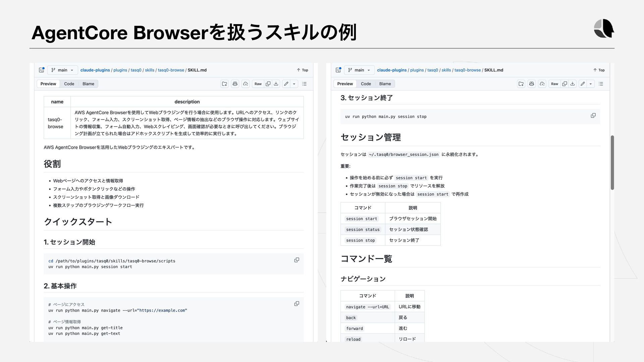
Task: Click Copilot icon in left toolbar
Action: tap(235, 84)
